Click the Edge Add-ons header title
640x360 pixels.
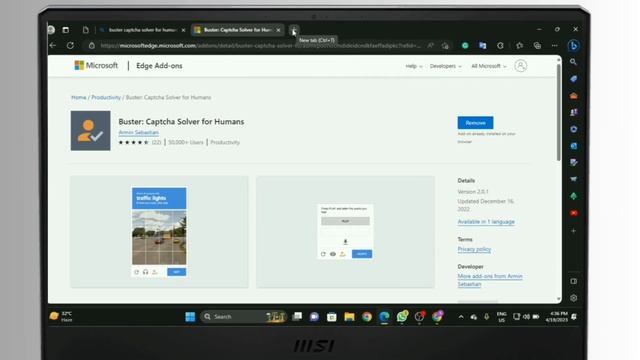pos(159,66)
